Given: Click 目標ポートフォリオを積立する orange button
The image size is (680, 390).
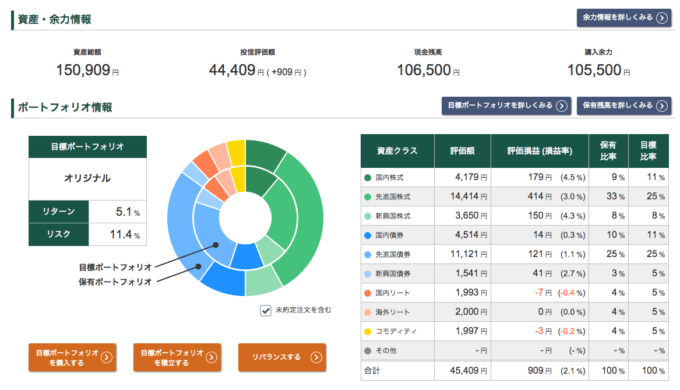Looking at the screenshot, I should pyautogui.click(x=177, y=357).
